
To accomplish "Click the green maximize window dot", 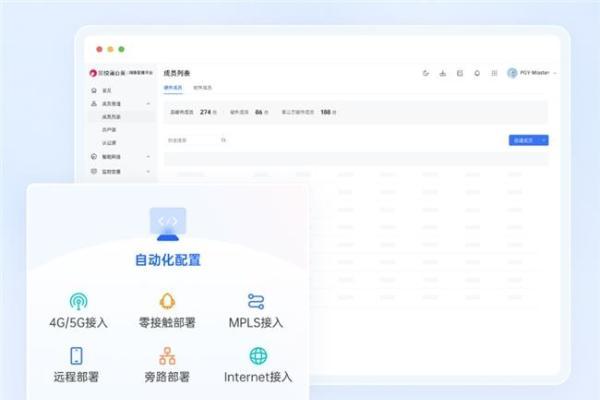I will click(121, 49).
